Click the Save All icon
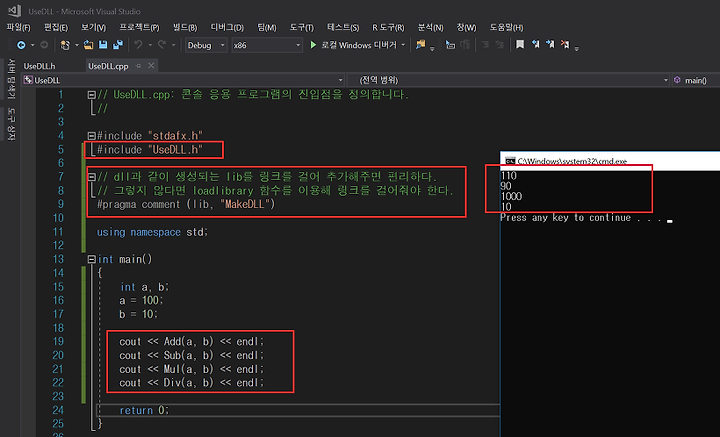Image resolution: width=720 pixels, height=437 pixels. coord(118,45)
